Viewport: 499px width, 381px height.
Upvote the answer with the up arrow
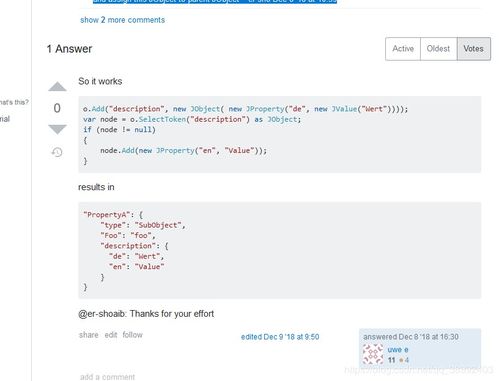pos(57,86)
